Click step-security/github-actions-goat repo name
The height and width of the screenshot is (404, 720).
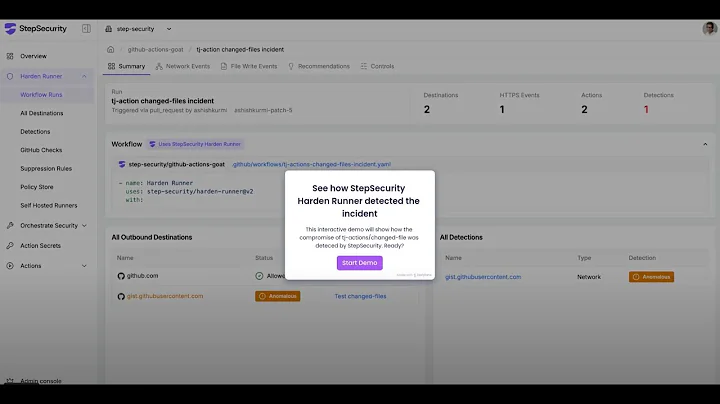[x=176, y=164]
